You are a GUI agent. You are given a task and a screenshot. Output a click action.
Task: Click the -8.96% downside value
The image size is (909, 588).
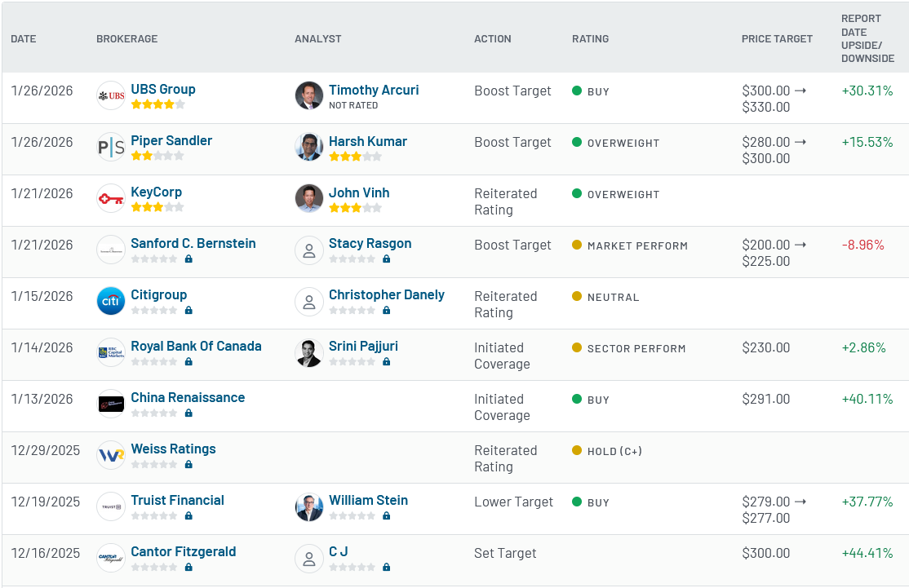pyautogui.click(x=862, y=245)
